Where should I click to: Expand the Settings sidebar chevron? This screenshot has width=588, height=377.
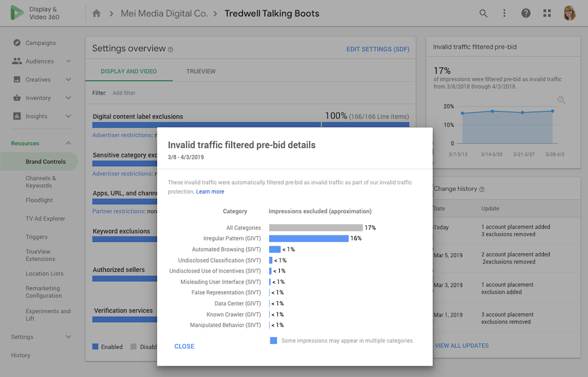point(68,337)
